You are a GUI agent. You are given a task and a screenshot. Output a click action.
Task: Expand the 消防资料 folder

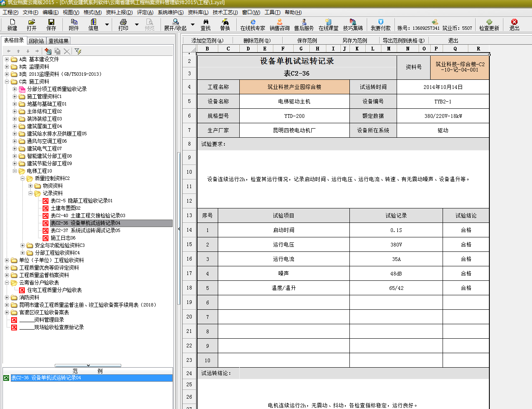7,297
